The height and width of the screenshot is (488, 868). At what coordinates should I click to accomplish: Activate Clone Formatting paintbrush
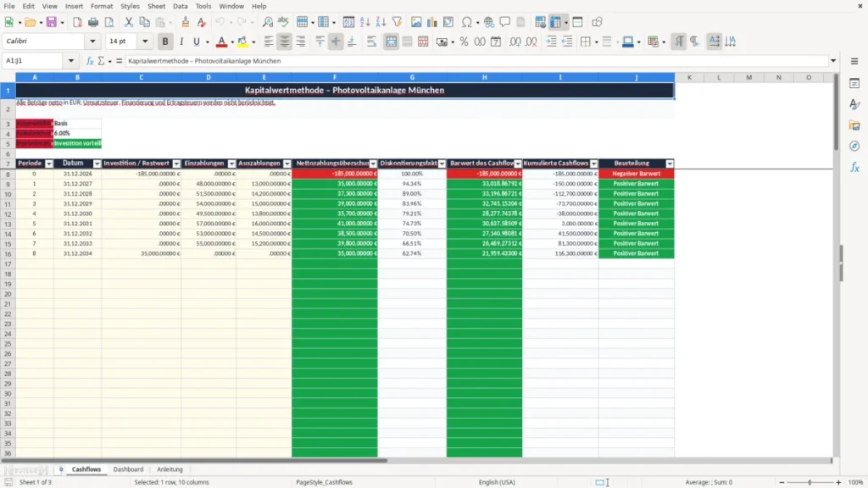(x=186, y=22)
